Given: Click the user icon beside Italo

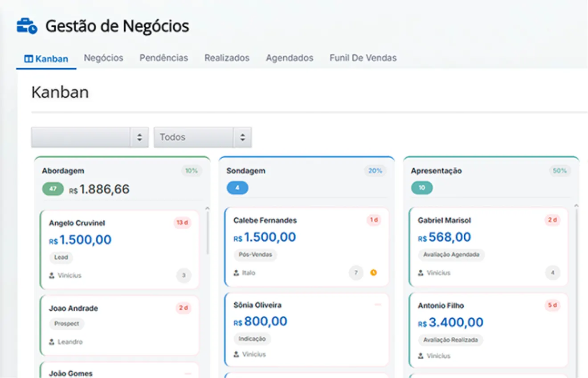Looking at the screenshot, I should click(x=236, y=273).
